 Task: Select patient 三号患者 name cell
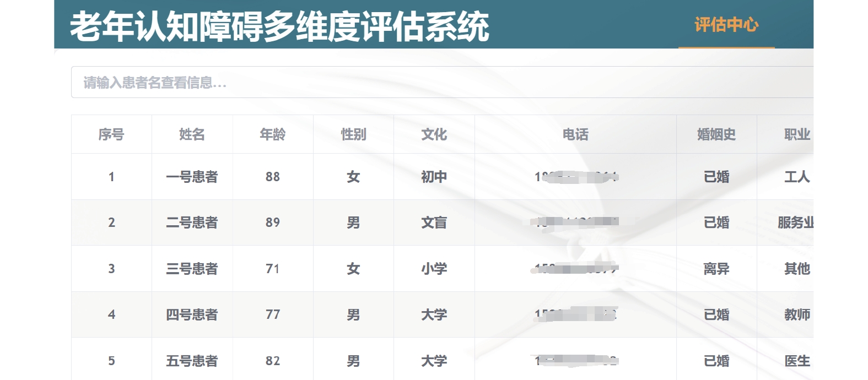(192, 269)
